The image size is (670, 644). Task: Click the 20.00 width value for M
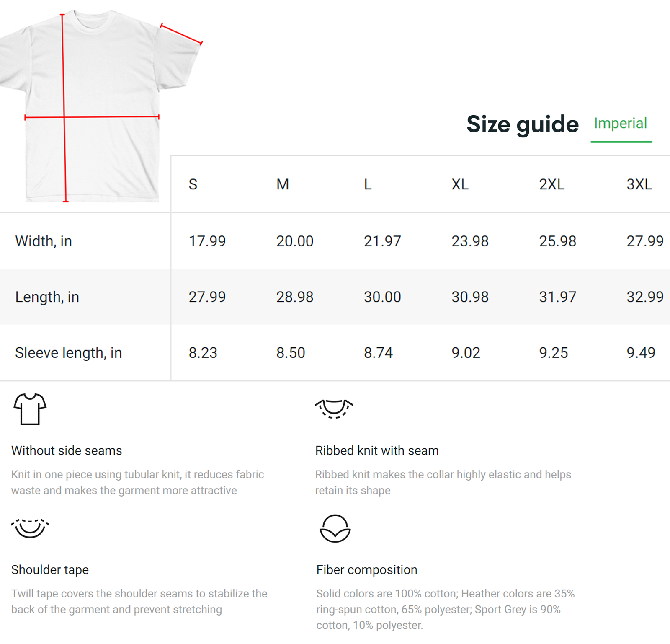tap(295, 241)
